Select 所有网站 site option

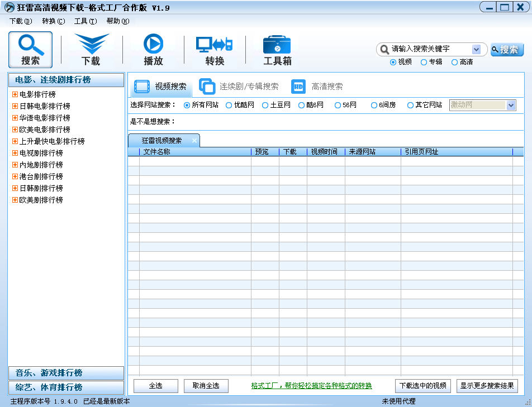187,105
